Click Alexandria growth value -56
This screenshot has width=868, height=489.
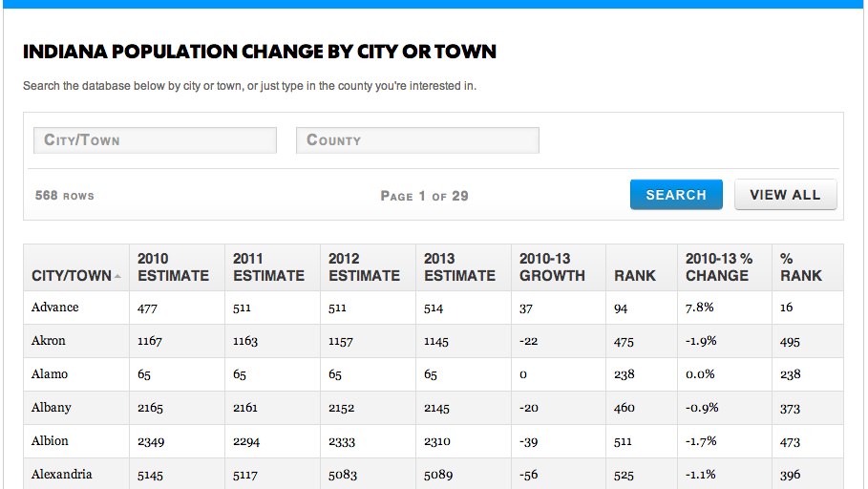(529, 476)
